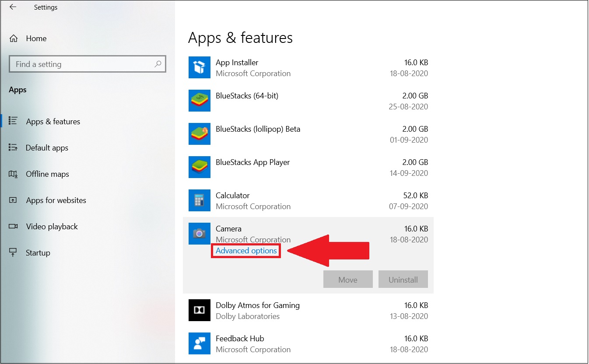Click the 14-09-2020 install date
Viewport: 589px width, 364px height.
coord(409,173)
